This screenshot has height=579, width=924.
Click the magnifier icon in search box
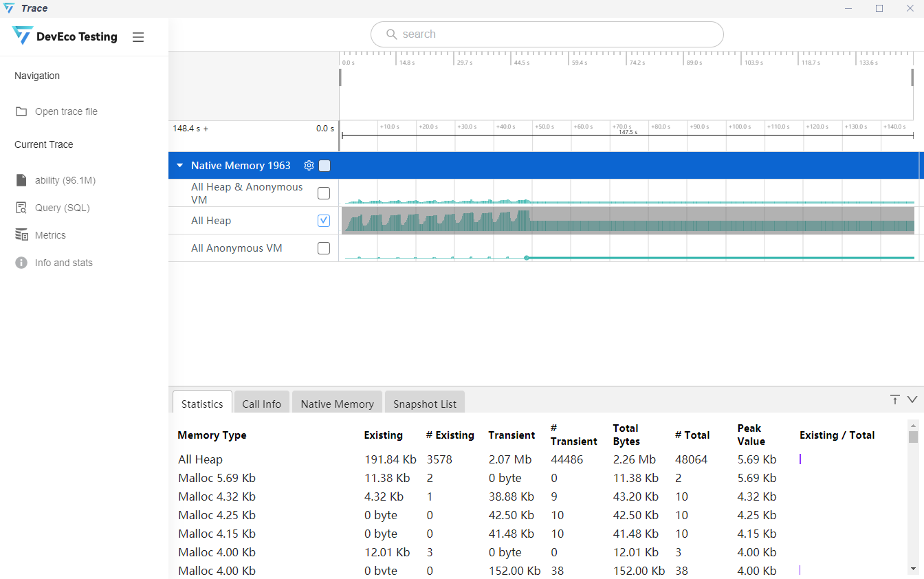(391, 34)
